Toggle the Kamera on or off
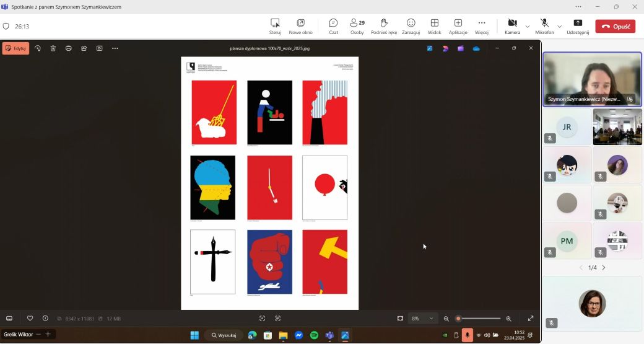Image resolution: width=644 pixels, height=344 pixels. [512, 25]
